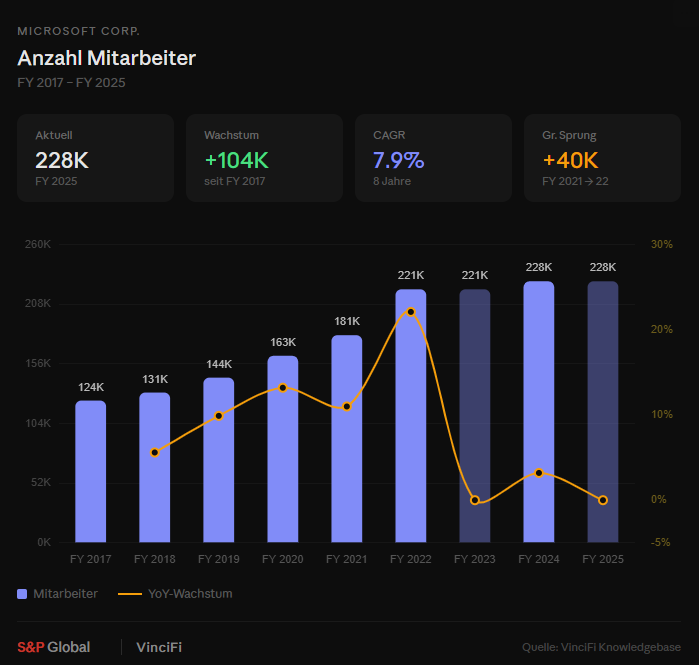The height and width of the screenshot is (665, 699).
Task: Open the CAGR 7.9% stat card
Action: (x=433, y=158)
